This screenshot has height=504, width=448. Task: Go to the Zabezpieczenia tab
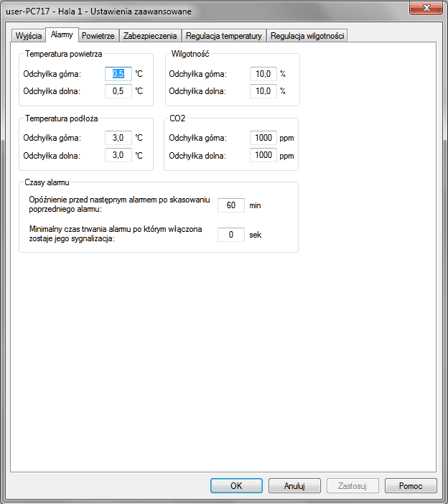pyautogui.click(x=150, y=36)
